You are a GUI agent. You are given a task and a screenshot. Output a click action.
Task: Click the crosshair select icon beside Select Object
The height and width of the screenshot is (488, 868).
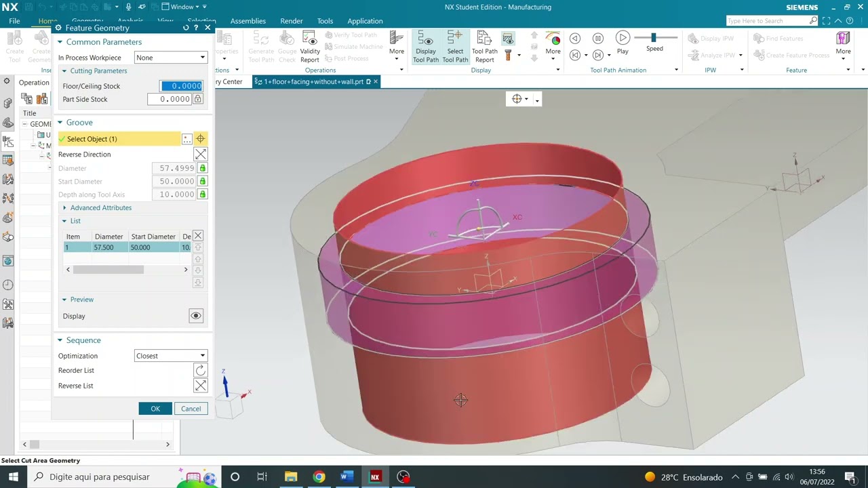[x=200, y=139]
